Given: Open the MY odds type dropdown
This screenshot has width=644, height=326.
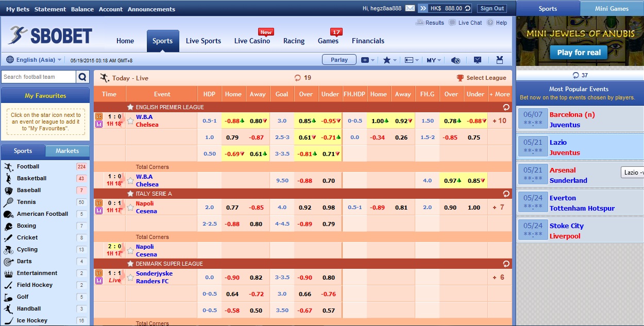Looking at the screenshot, I should (434, 60).
